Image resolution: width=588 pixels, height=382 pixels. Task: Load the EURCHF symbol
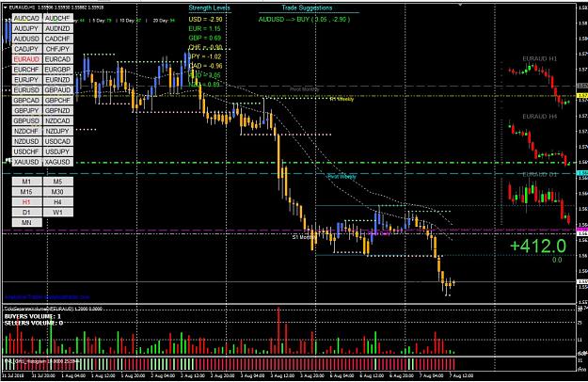pos(26,70)
